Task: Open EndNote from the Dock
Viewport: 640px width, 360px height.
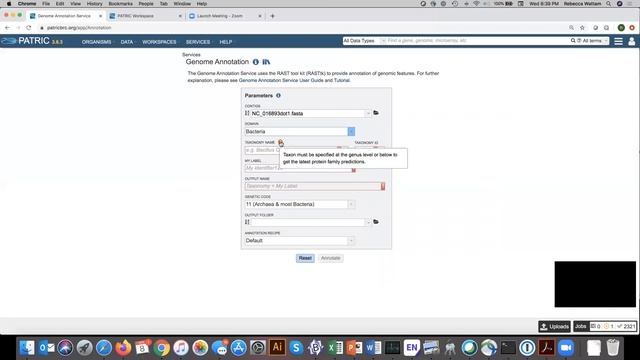Action: coord(412,348)
